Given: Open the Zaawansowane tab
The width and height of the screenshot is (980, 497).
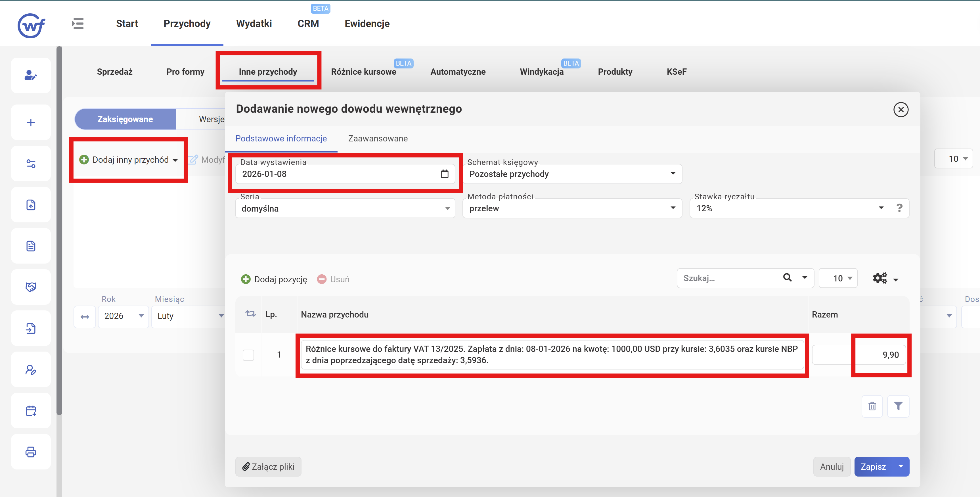Looking at the screenshot, I should [x=378, y=139].
